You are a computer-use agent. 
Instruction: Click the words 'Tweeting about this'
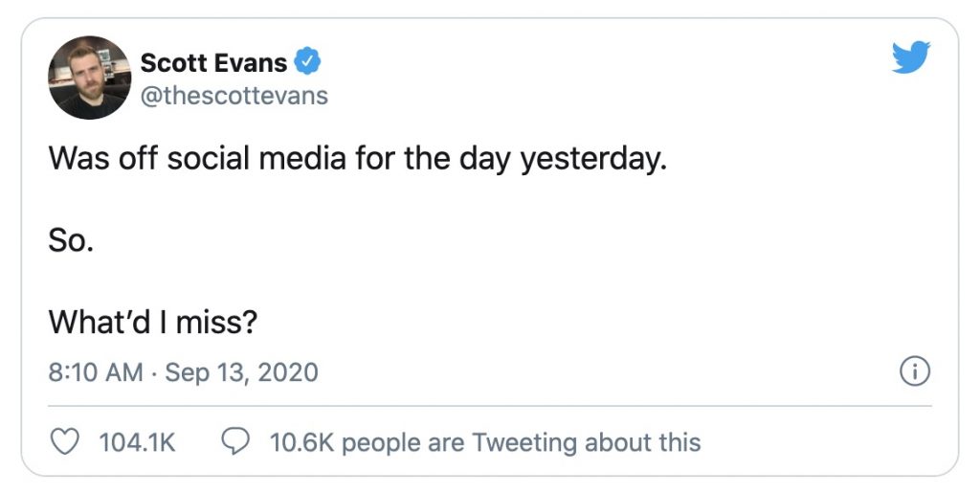586,443
